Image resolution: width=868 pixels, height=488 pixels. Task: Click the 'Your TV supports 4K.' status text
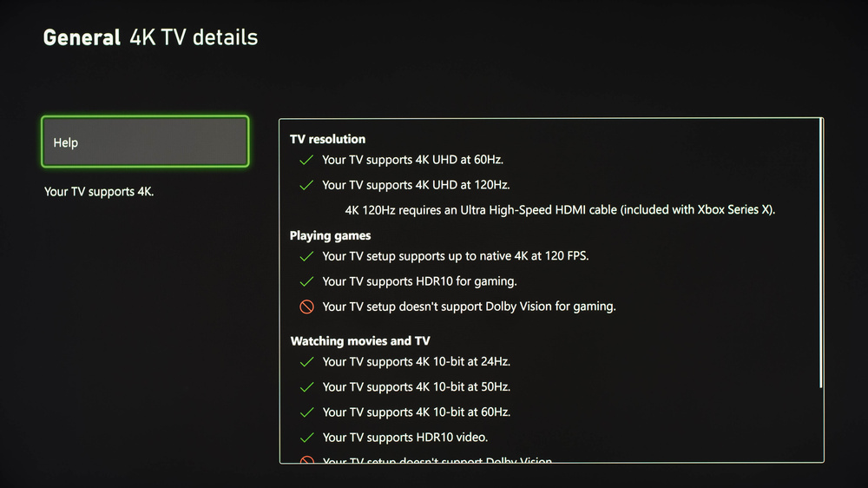[x=99, y=191]
